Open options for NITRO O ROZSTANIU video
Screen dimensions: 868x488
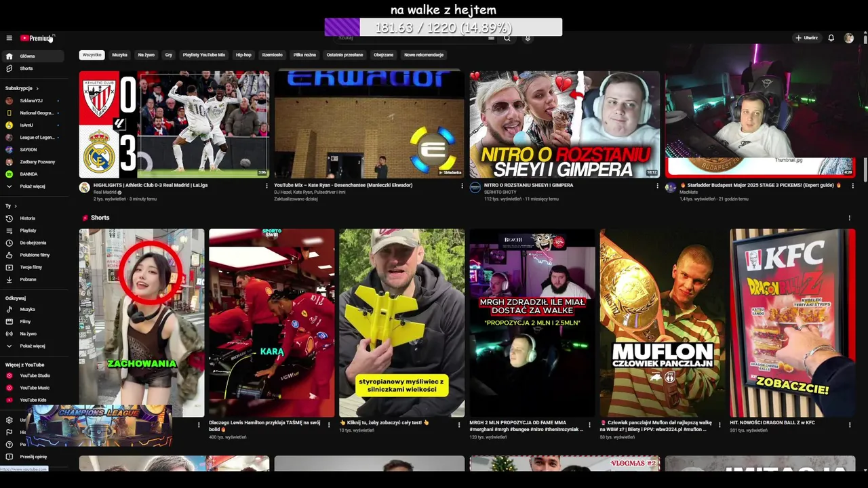tap(657, 186)
